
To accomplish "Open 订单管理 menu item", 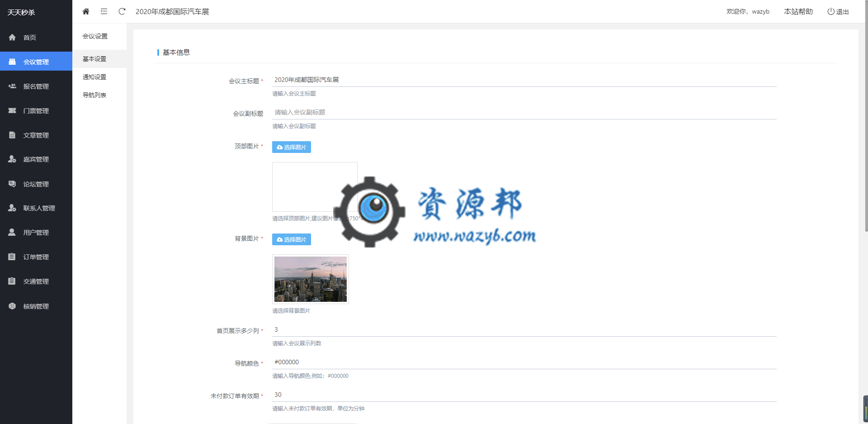I will (x=36, y=257).
